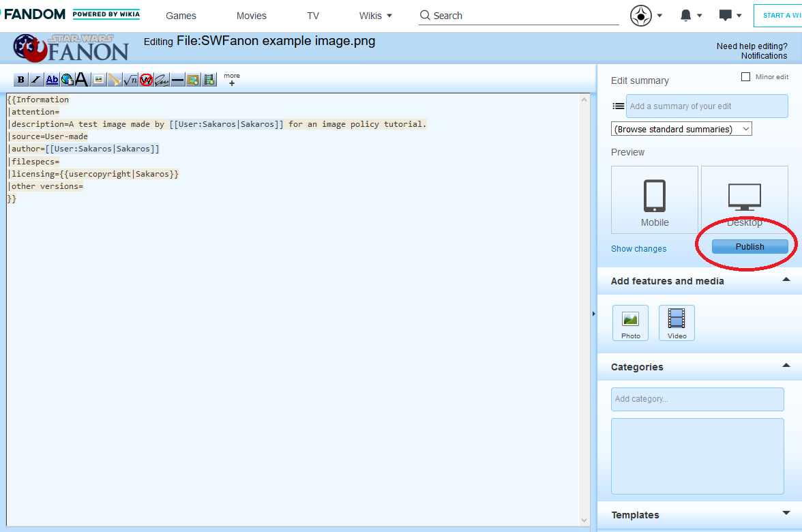The width and height of the screenshot is (802, 532).
Task: Click Need help editing link
Action: click(x=752, y=46)
